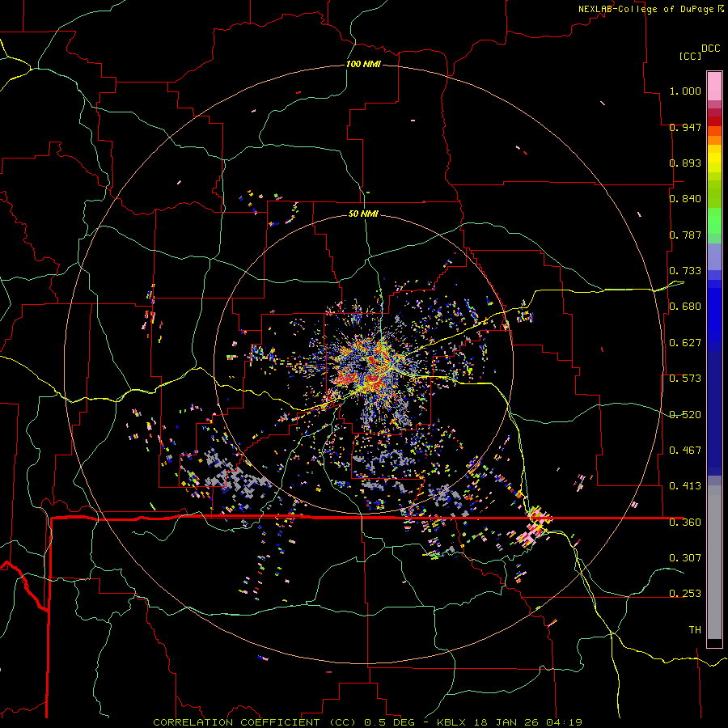Click the 0.787 color scale value
This screenshot has height=728, width=728.
click(685, 235)
